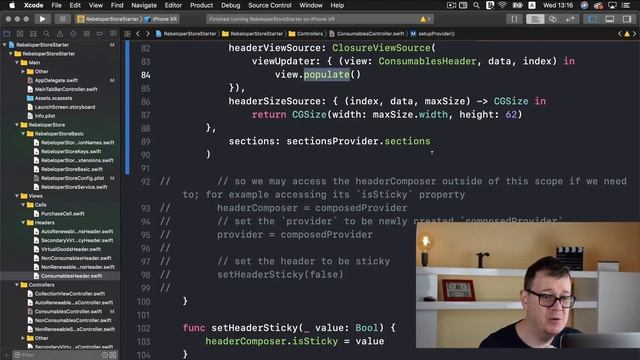Open the Navigate menu
The width and height of the screenshot is (640, 360).
point(144,5)
